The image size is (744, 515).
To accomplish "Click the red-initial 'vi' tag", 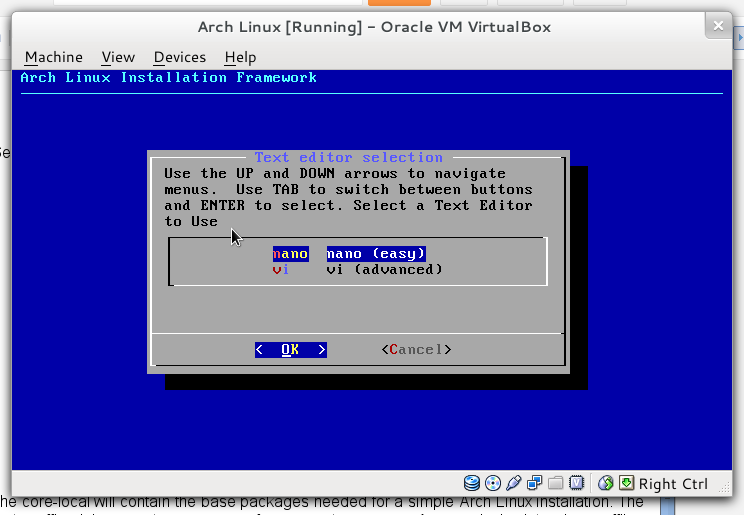I will [281, 270].
